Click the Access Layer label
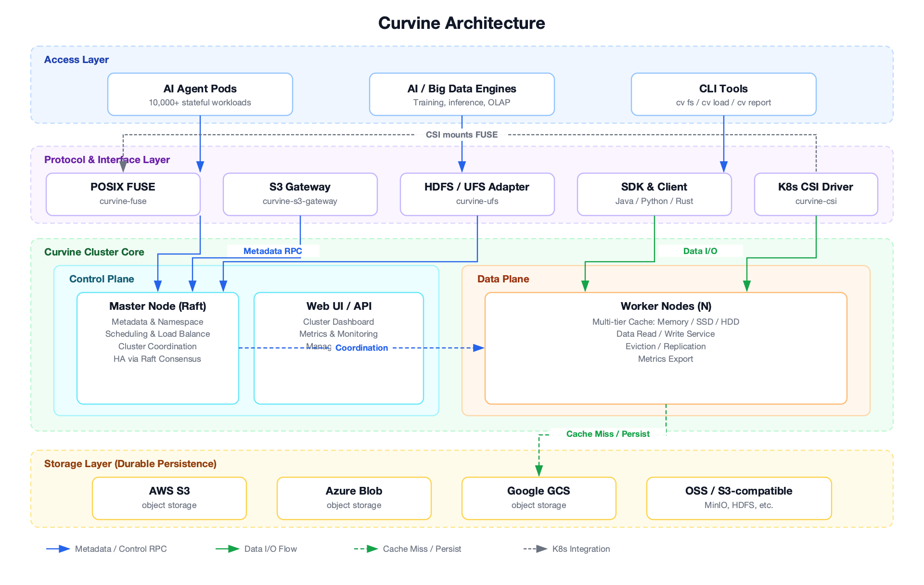This screenshot has height=585, width=924. pyautogui.click(x=77, y=60)
